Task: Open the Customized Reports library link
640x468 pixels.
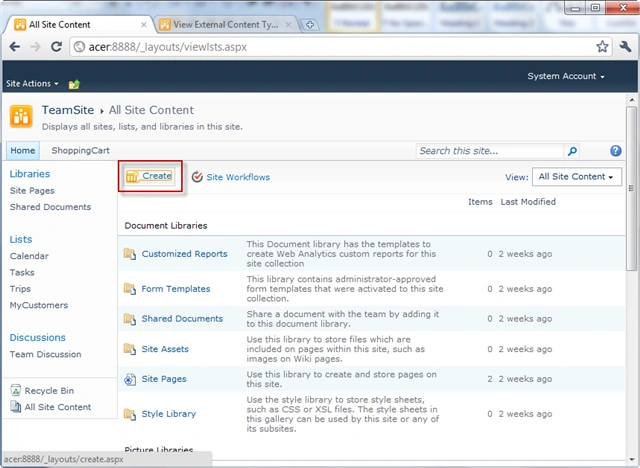Action: click(x=184, y=254)
